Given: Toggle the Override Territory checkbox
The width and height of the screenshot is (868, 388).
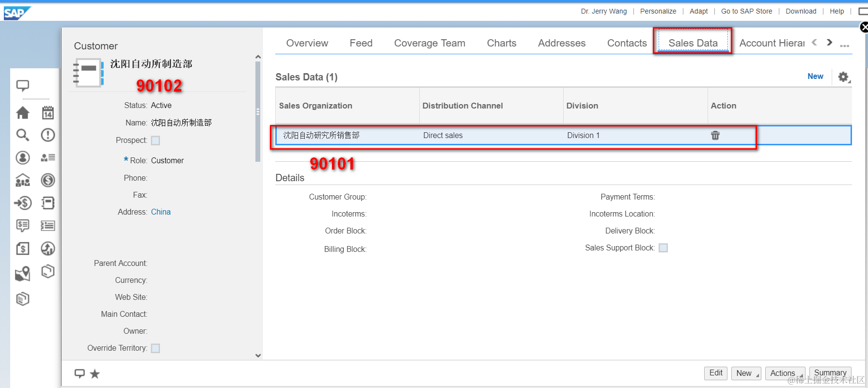Looking at the screenshot, I should tap(156, 348).
